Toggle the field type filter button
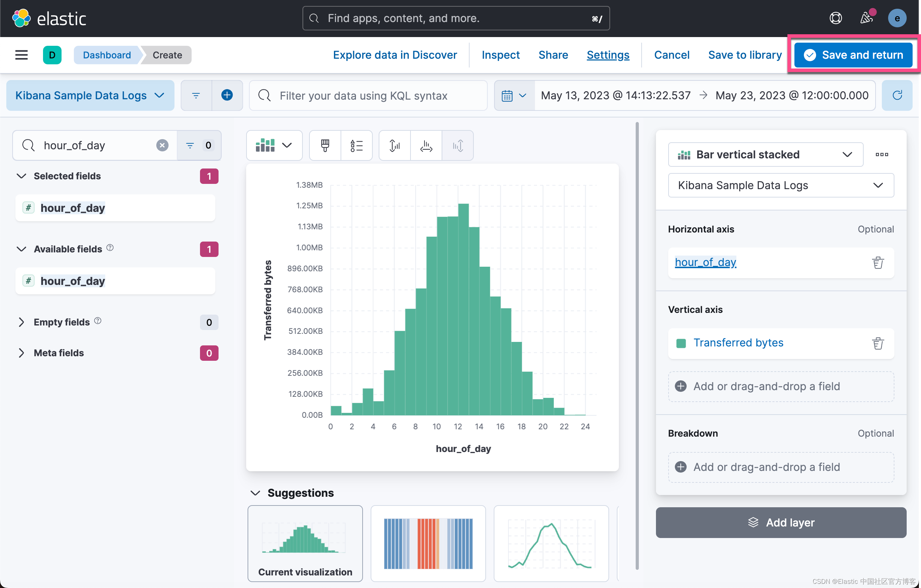The image size is (921, 588). [199, 145]
